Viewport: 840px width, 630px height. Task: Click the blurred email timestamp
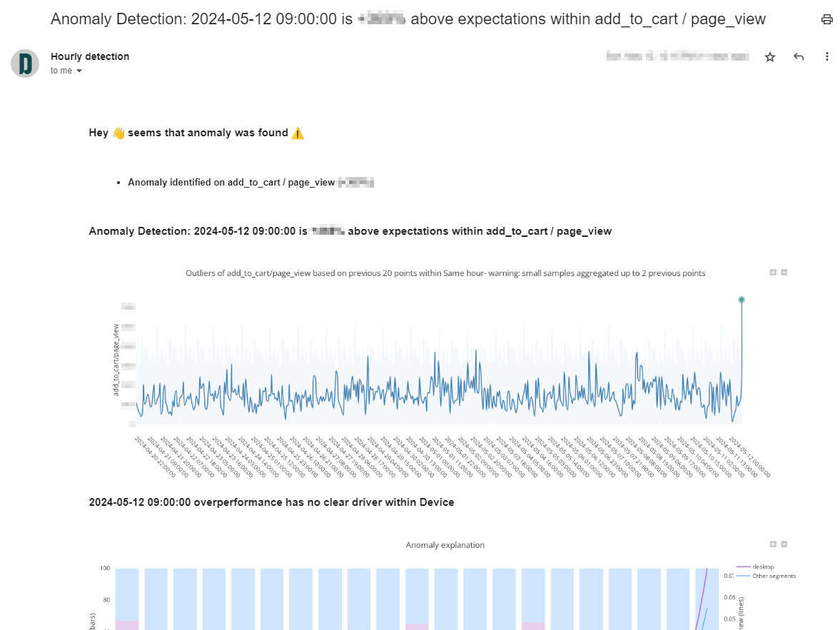(678, 56)
